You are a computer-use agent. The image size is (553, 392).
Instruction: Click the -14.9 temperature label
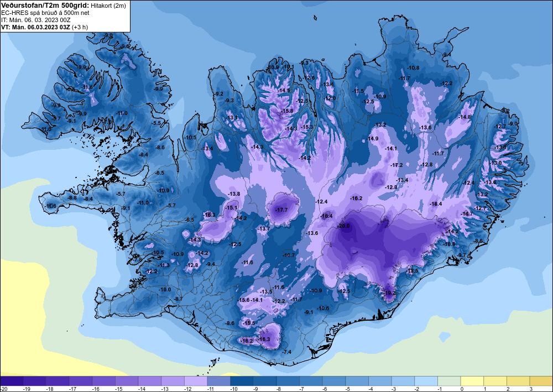372,139
